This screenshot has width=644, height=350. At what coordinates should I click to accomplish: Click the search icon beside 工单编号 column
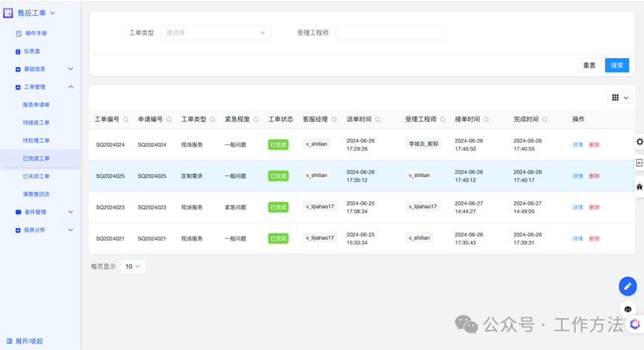[x=126, y=120]
